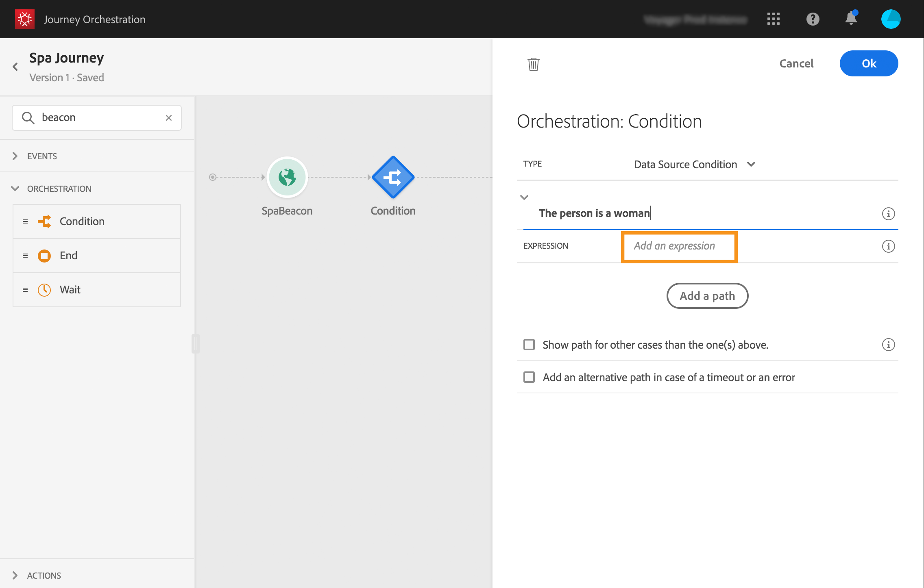
Task: Enable alternative path for timeout or error
Action: [x=529, y=377]
